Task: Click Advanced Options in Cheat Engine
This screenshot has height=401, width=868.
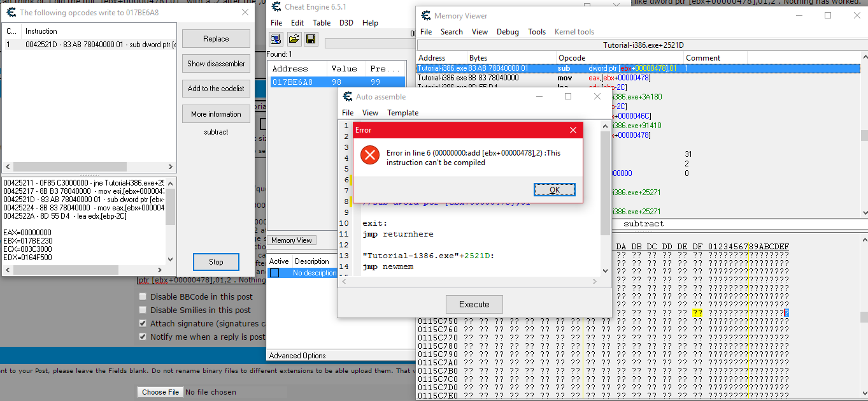Action: 297,356
